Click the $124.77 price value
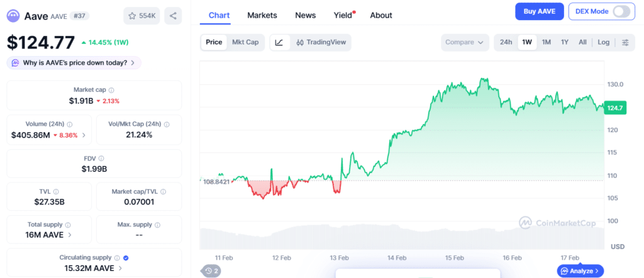644x278 pixels. click(x=41, y=42)
